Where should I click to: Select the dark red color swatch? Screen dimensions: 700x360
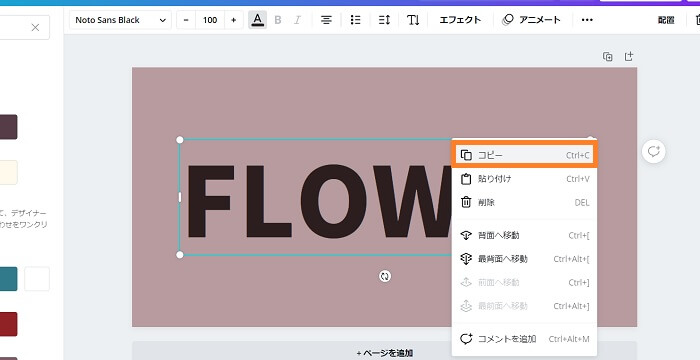(8, 324)
